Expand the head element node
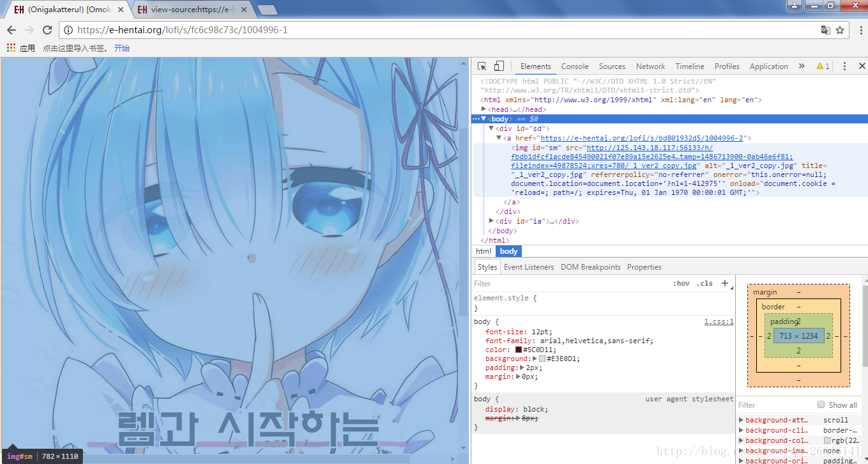This screenshot has width=868, height=464. pos(483,109)
